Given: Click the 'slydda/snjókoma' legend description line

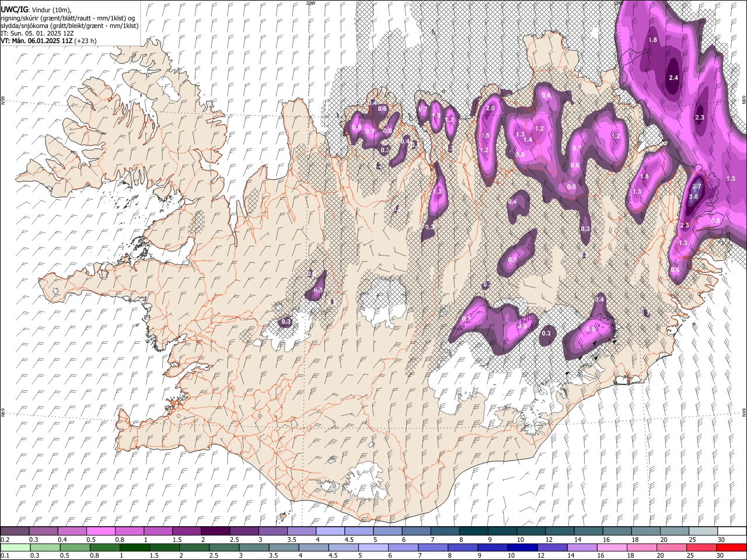Looking at the screenshot, I should [x=69, y=26].
